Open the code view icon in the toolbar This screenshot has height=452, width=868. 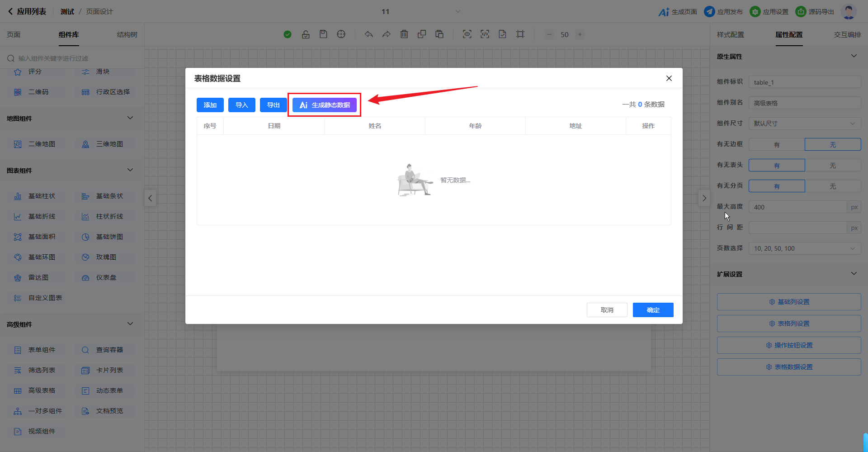click(x=485, y=34)
